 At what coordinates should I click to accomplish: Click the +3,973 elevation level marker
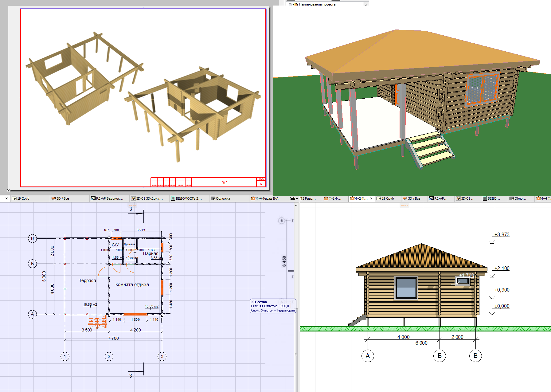(x=502, y=234)
